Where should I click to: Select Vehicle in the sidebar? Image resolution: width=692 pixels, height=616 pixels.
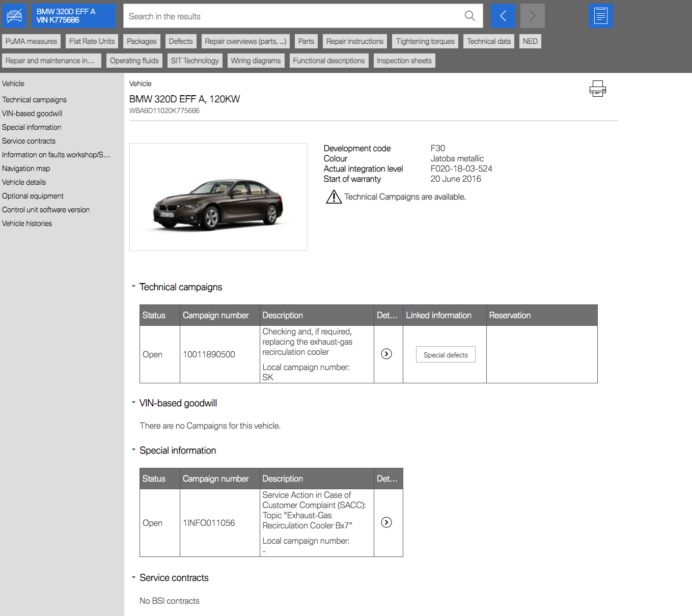click(13, 83)
